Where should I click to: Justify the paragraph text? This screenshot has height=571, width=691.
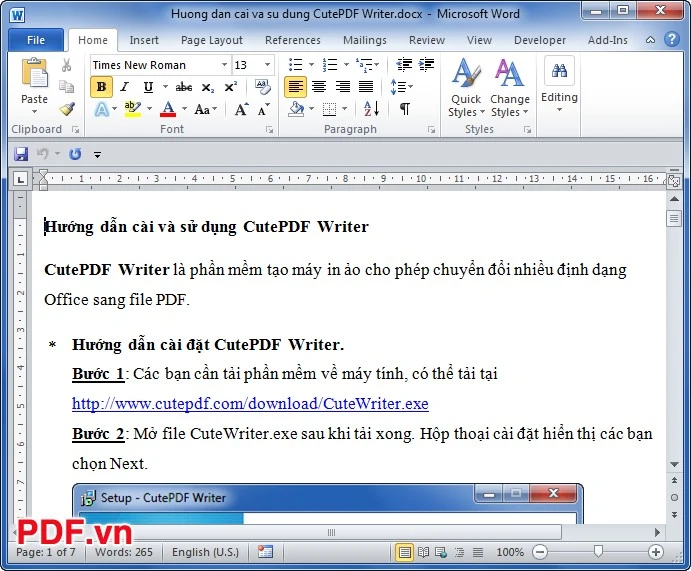[x=366, y=86]
